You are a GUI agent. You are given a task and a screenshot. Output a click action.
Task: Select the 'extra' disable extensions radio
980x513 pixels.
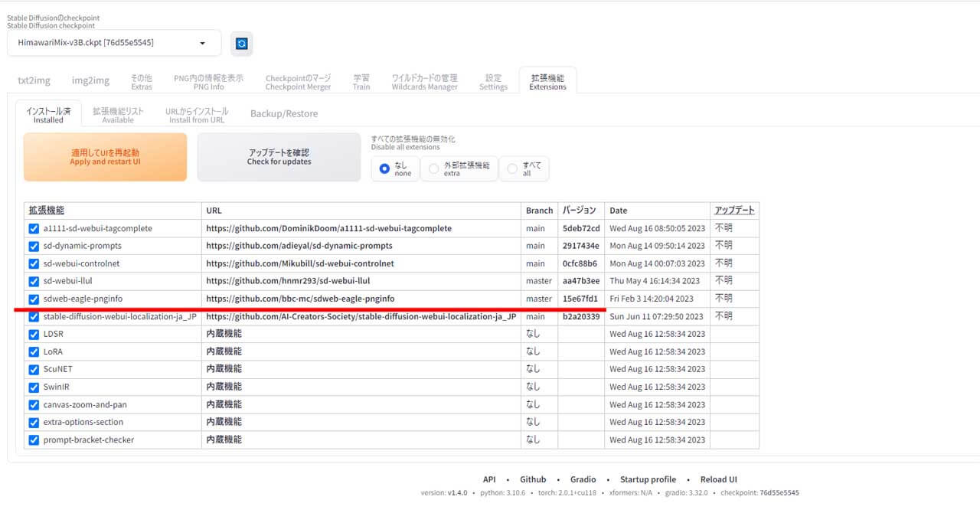point(434,168)
